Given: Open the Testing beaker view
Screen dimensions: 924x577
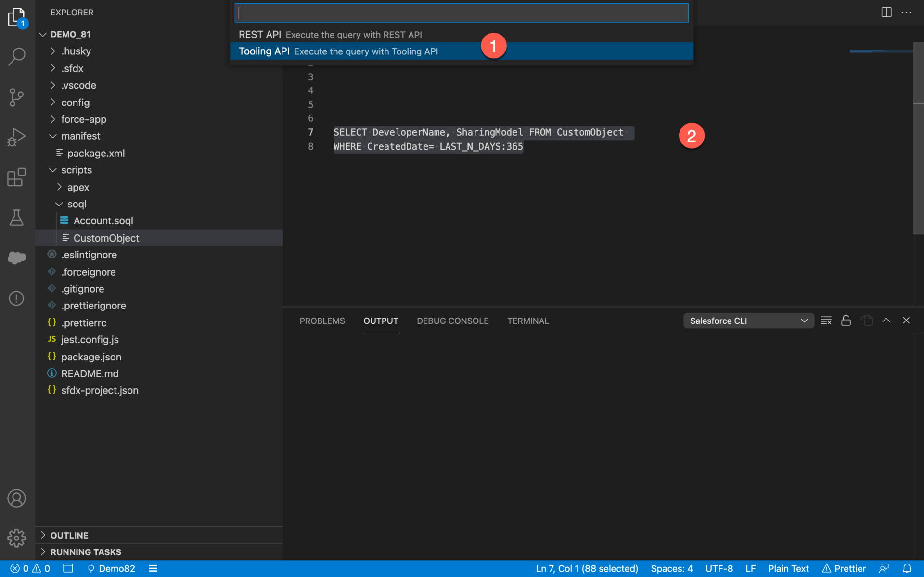Looking at the screenshot, I should click(x=17, y=218).
